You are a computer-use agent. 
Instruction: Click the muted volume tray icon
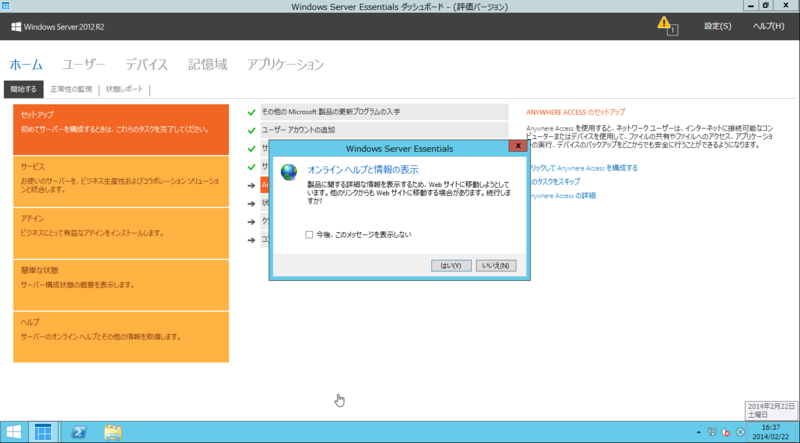pyautogui.click(x=726, y=432)
